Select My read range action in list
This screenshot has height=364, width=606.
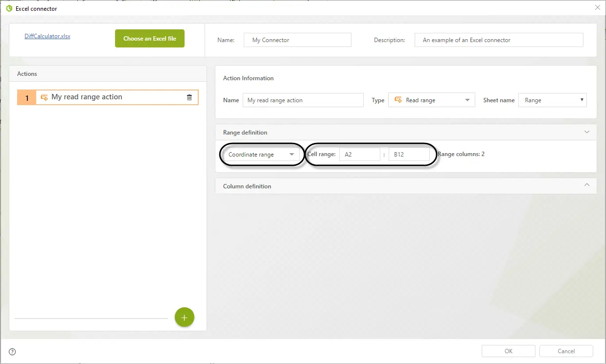coord(108,97)
